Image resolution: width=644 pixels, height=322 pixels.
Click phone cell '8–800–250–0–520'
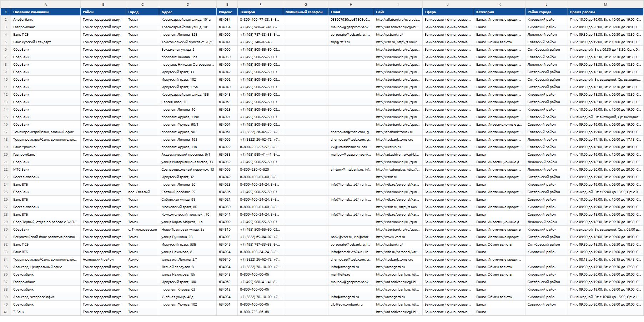click(x=260, y=170)
